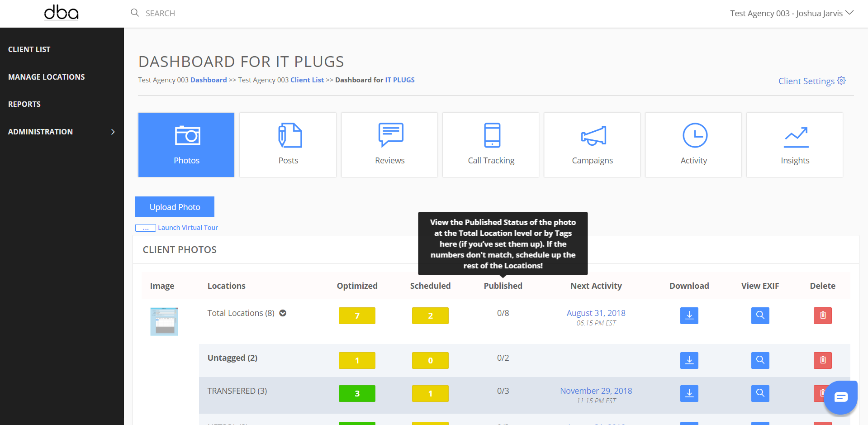868x425 pixels.
Task: Expand the Total Locations (8) chevron
Action: [283, 313]
